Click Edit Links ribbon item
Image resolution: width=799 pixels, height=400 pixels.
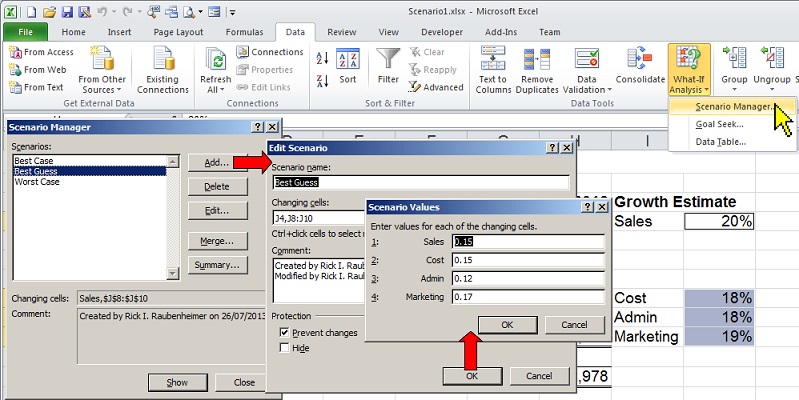point(263,87)
